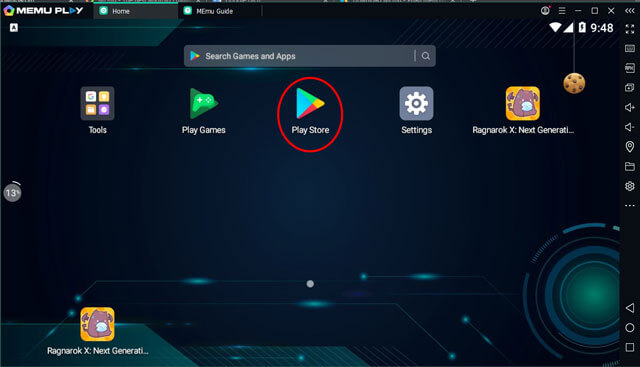
Task: Increase volume with the sidebar speaker-plus
Action: click(630, 107)
